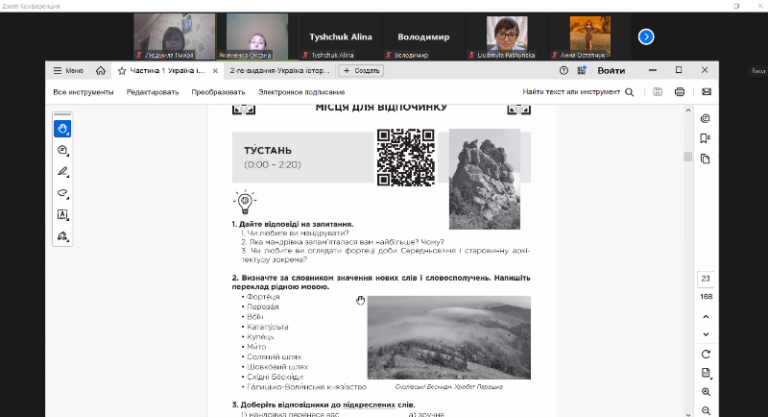
Task: Click Войти to sign in
Action: [611, 71]
